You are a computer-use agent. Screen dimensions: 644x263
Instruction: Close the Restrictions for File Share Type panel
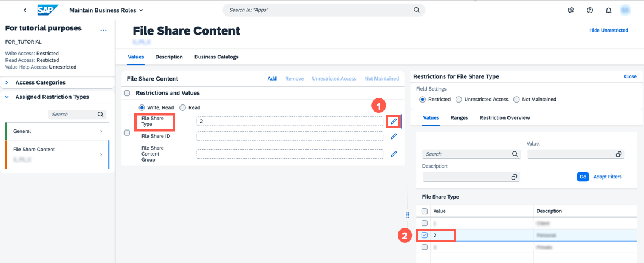tap(630, 76)
